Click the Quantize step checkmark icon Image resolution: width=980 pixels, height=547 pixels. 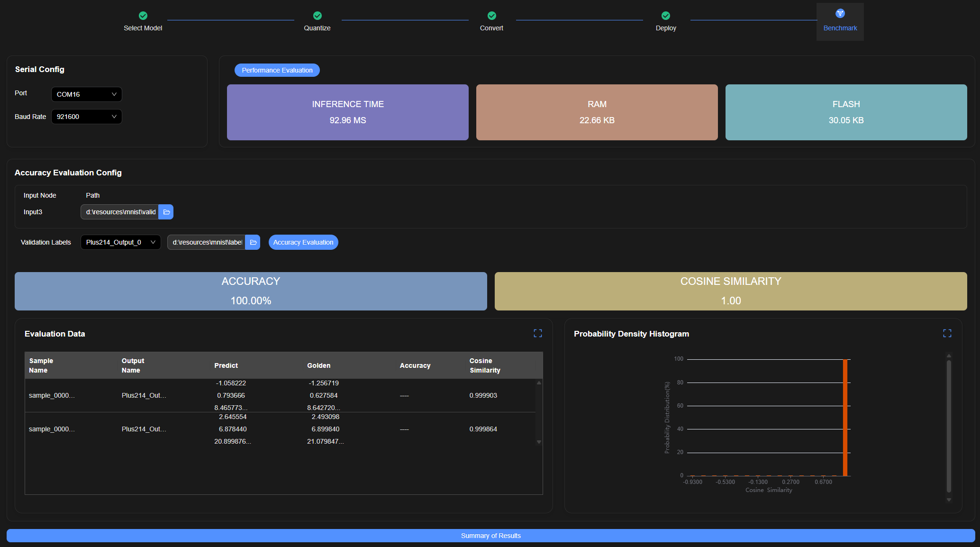pyautogui.click(x=317, y=16)
